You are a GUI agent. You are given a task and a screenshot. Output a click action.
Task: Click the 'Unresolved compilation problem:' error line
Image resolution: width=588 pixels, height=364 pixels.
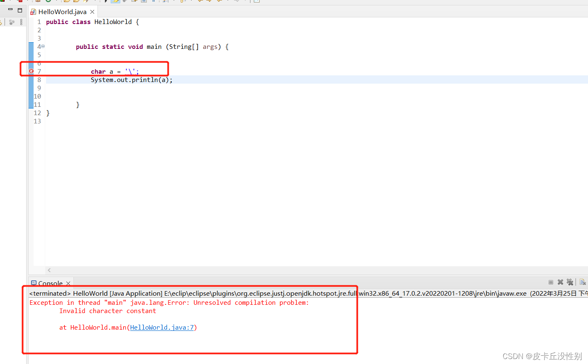click(169, 302)
